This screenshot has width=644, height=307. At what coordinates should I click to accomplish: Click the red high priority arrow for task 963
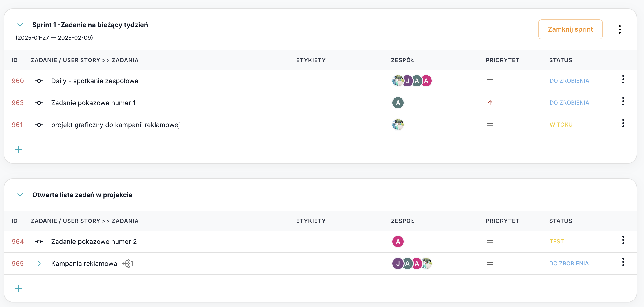(490, 103)
